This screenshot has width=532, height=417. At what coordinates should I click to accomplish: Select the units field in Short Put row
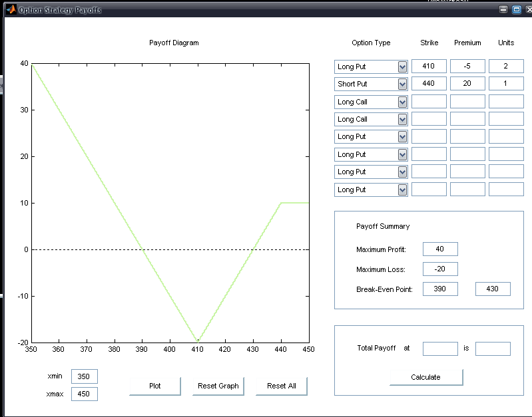click(x=506, y=83)
